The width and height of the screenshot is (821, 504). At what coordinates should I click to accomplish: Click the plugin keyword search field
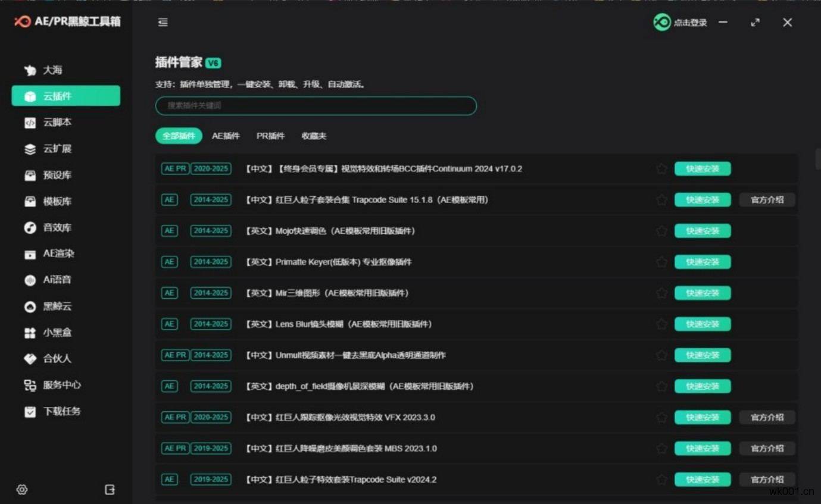click(x=316, y=106)
